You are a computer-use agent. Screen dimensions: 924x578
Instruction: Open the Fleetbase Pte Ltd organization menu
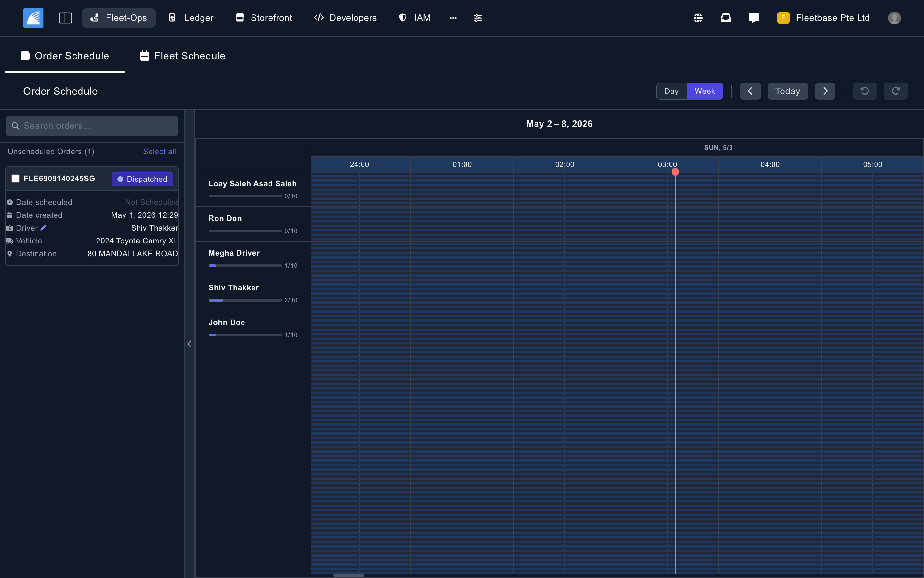tap(824, 18)
